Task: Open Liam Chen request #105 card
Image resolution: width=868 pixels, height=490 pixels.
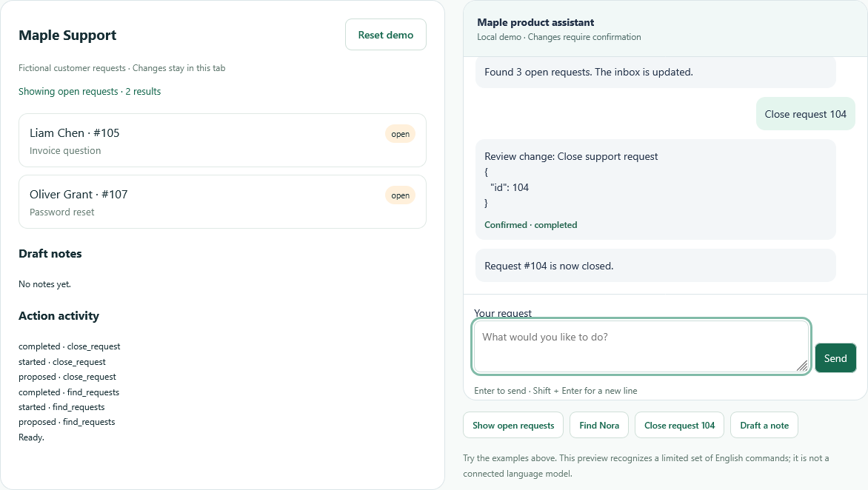Action: 222,141
